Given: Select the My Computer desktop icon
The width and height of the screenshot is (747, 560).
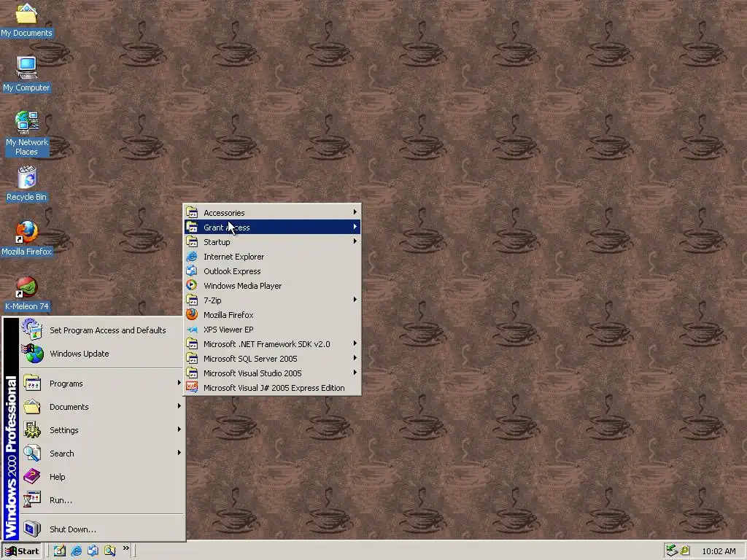Looking at the screenshot, I should [26, 74].
